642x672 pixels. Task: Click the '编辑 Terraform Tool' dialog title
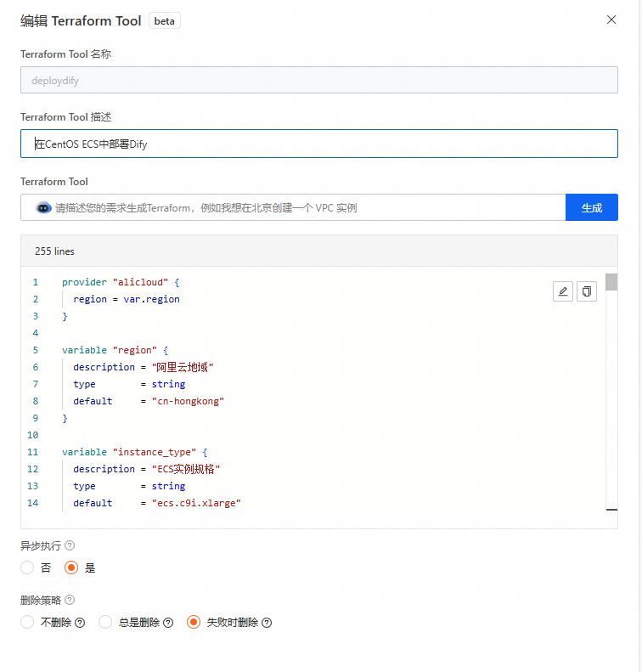81,21
